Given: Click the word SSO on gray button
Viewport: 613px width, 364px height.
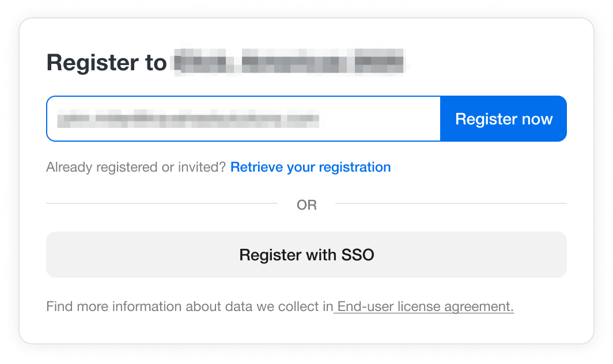Looking at the screenshot, I should [358, 255].
